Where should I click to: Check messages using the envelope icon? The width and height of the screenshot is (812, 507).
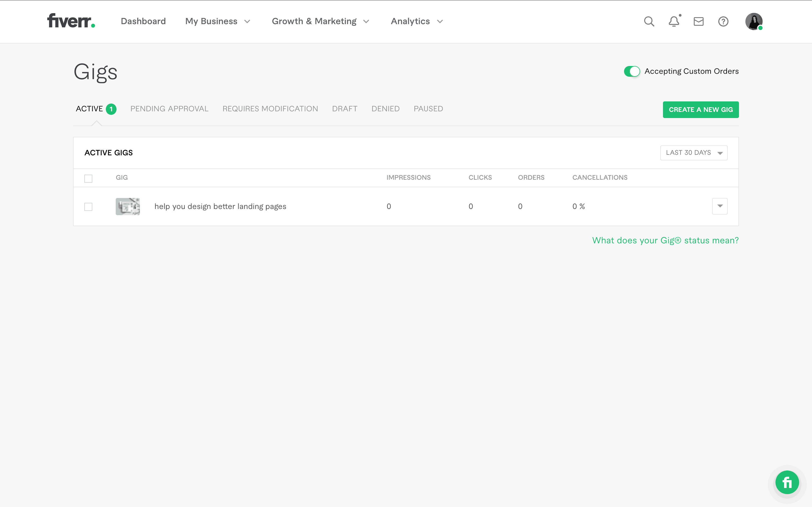click(x=698, y=21)
